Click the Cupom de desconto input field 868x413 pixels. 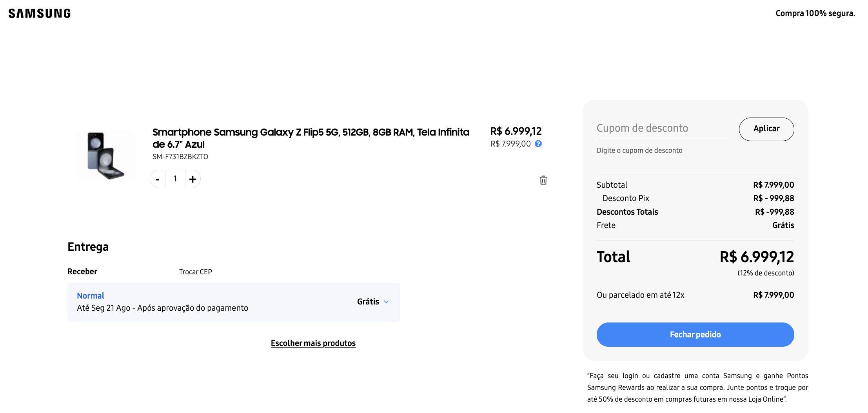pos(665,129)
